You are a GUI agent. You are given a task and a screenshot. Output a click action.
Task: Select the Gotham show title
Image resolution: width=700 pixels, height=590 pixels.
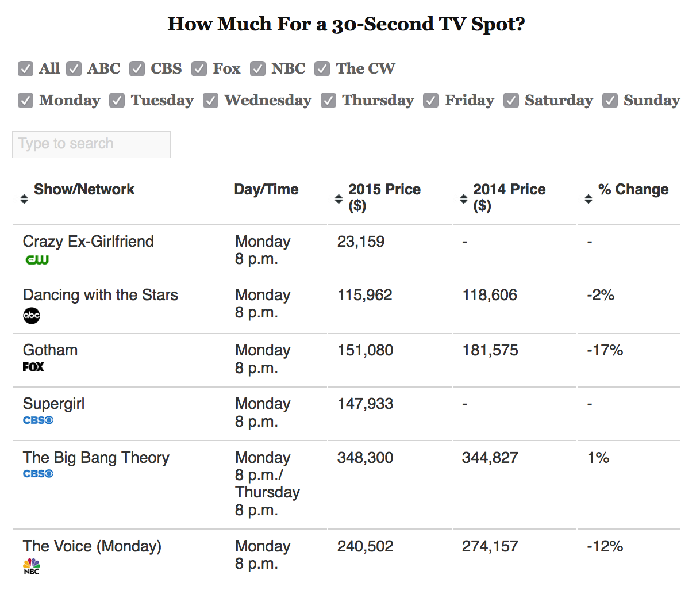(50, 350)
